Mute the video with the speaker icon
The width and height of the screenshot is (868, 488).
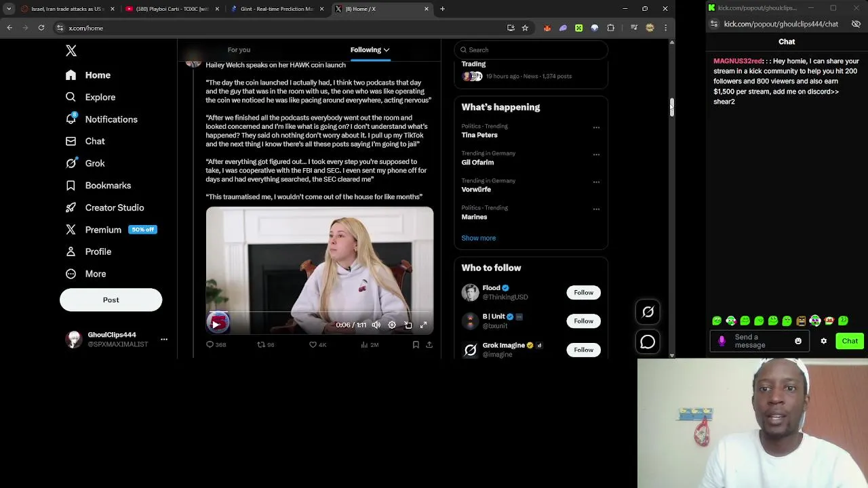pyautogui.click(x=376, y=325)
